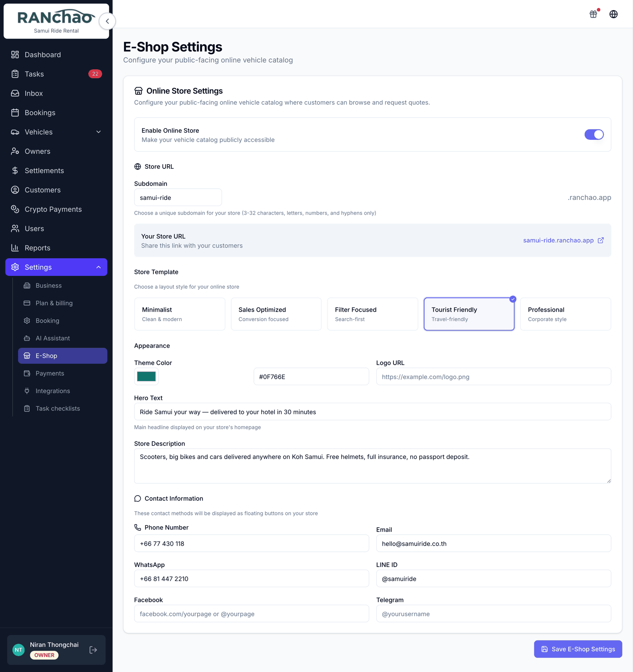633x672 pixels.
Task: Click the NT user avatar
Action: tap(18, 650)
